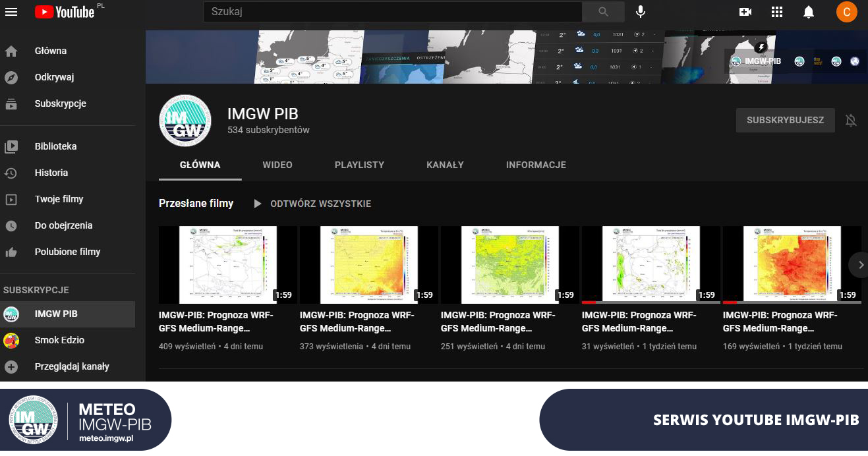The width and height of the screenshot is (868, 456).
Task: Open Polubione filmy liked videos
Action: tap(67, 252)
